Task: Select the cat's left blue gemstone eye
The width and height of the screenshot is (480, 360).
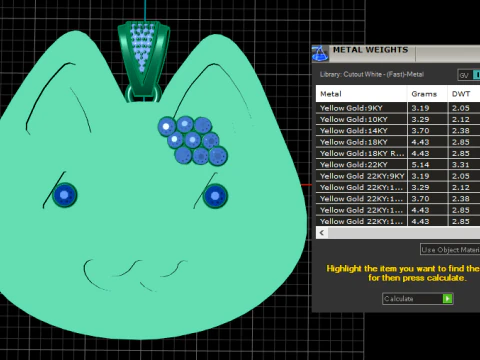Action: coord(64,195)
